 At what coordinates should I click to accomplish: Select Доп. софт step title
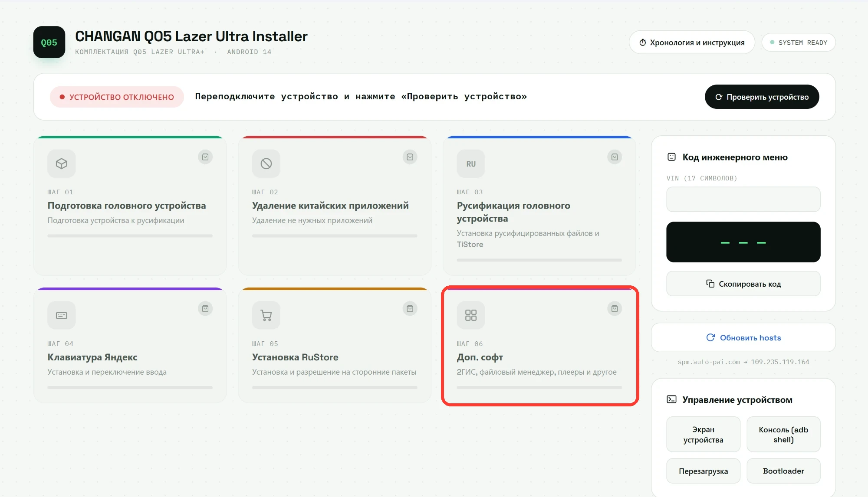pyautogui.click(x=480, y=357)
